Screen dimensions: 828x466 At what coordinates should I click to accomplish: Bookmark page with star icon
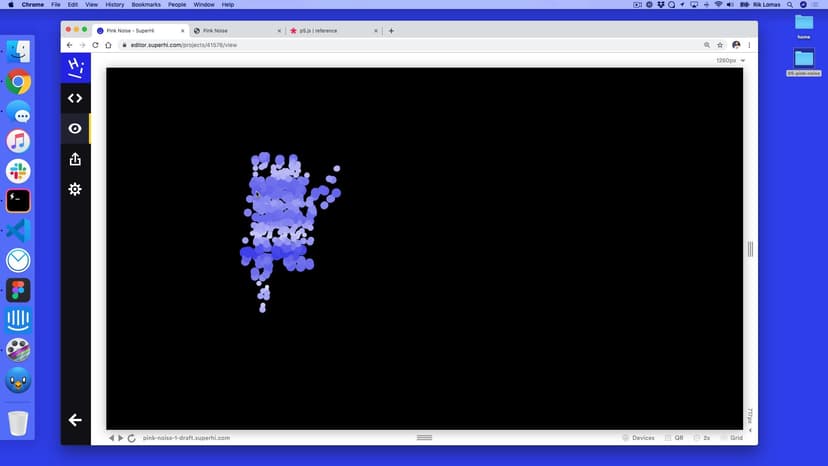point(720,45)
